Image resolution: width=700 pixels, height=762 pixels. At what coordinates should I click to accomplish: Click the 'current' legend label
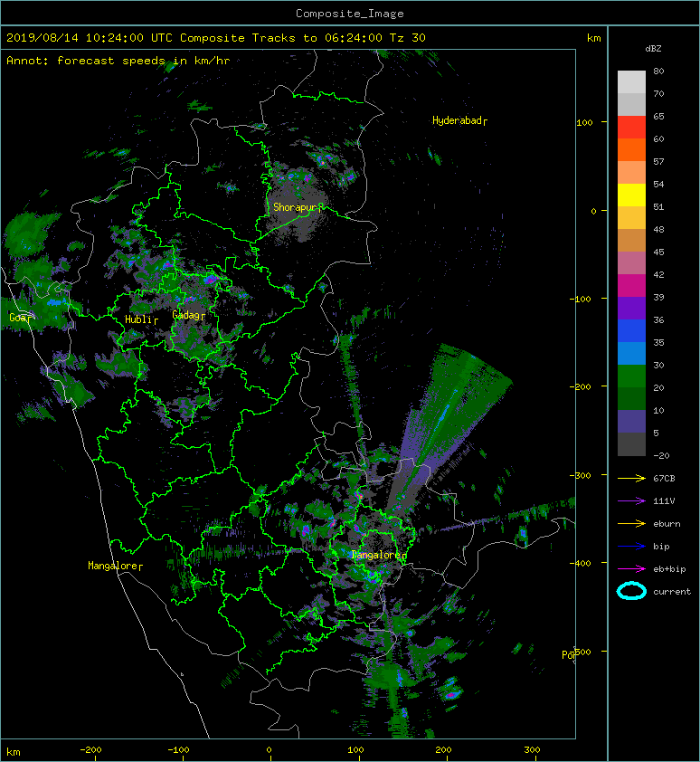[672, 592]
